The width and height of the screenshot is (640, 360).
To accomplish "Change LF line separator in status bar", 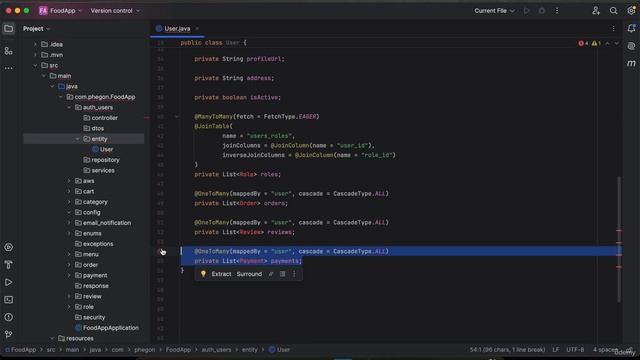I will 556,350.
